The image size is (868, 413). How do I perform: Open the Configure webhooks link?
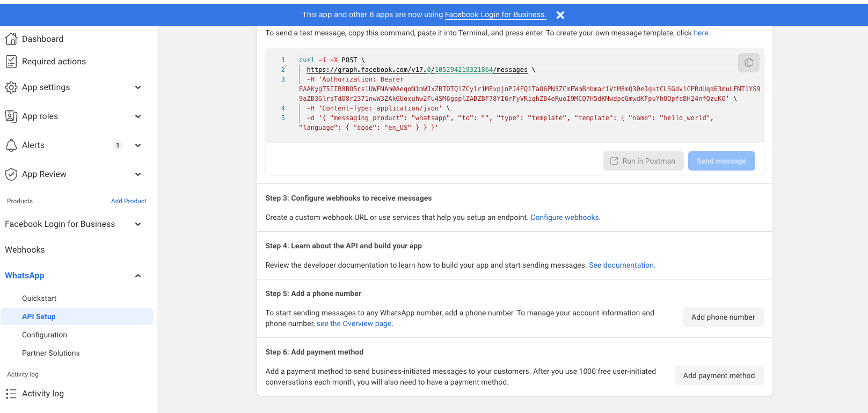565,217
